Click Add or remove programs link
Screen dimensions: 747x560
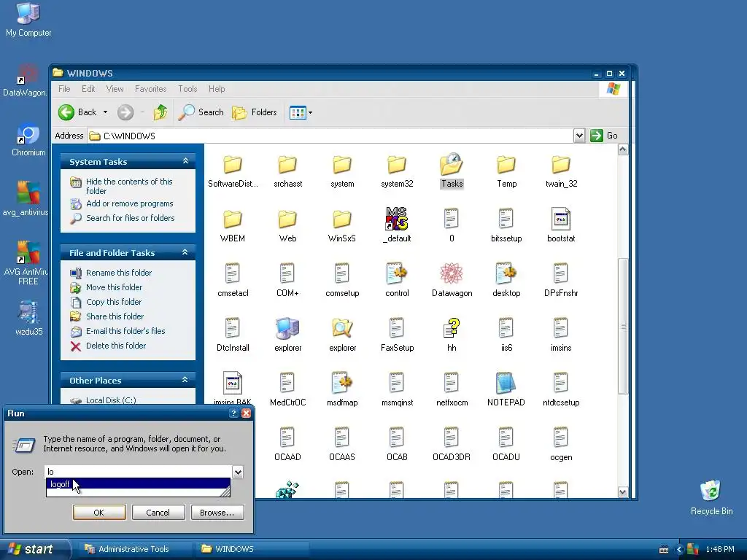[130, 203]
